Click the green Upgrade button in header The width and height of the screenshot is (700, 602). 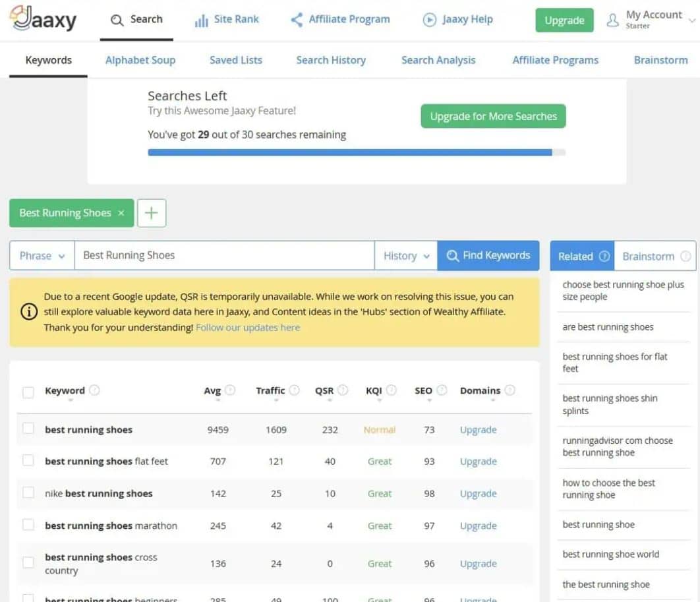[564, 20]
